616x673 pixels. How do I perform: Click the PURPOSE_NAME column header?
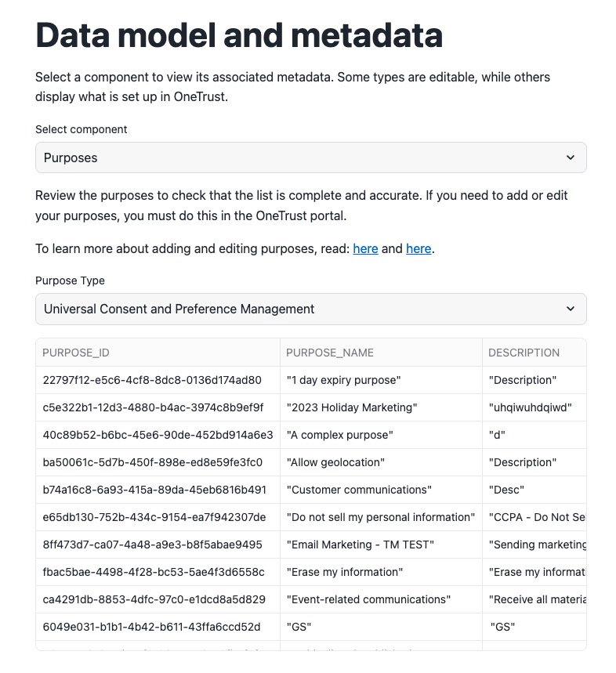click(330, 353)
